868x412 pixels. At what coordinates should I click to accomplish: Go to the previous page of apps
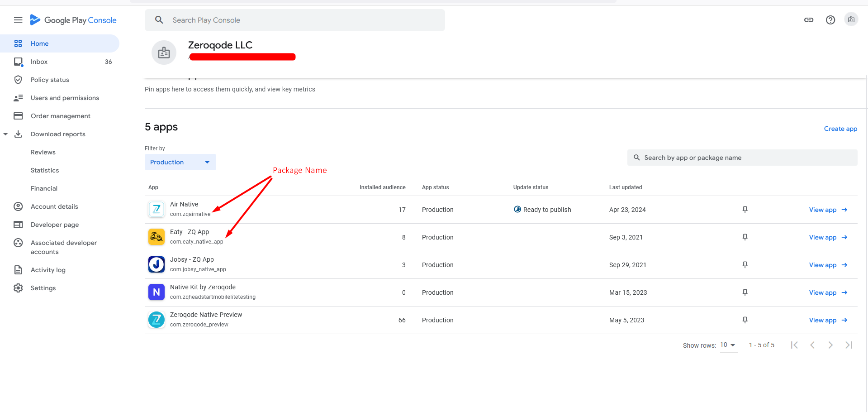coord(812,345)
